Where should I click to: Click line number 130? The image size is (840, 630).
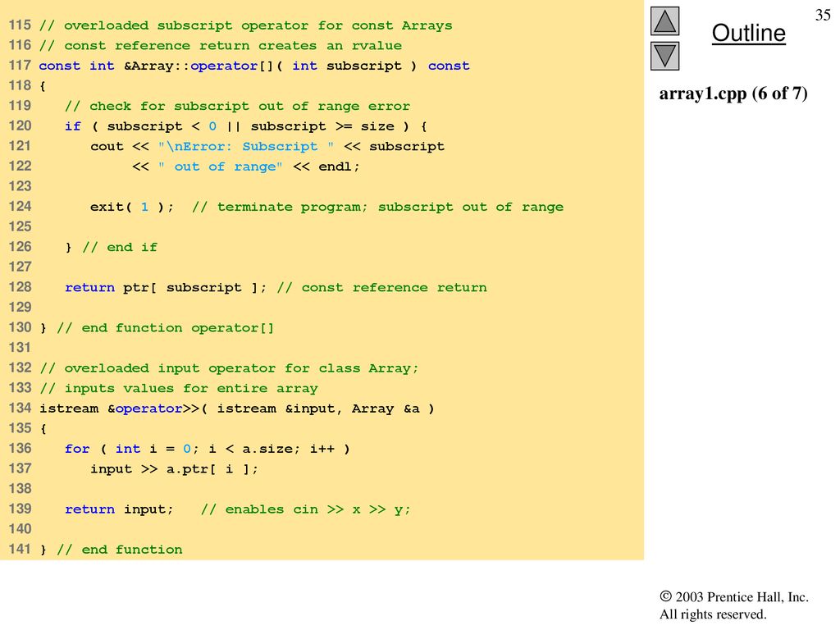pos(20,327)
